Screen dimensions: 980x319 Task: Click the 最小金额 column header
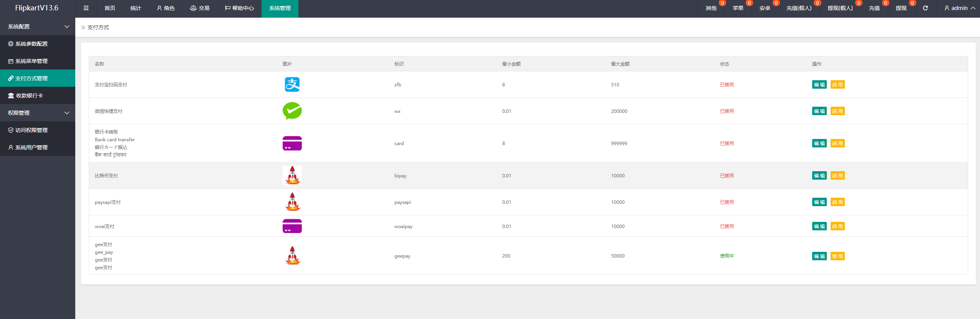click(512, 64)
